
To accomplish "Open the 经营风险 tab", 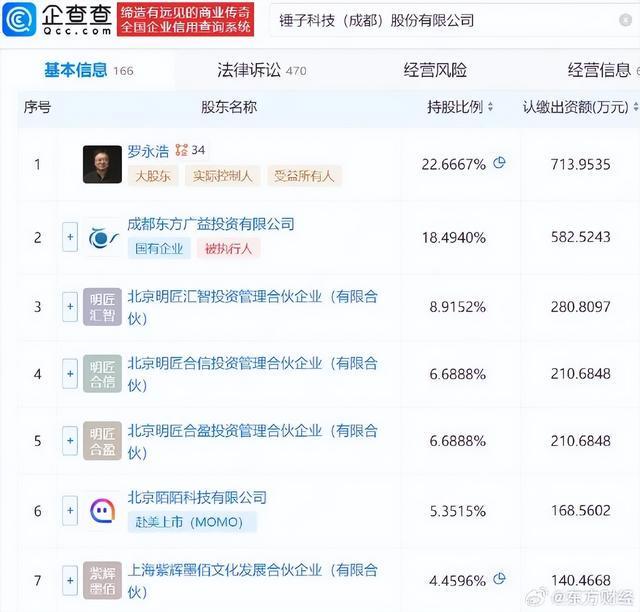I will tap(435, 70).
